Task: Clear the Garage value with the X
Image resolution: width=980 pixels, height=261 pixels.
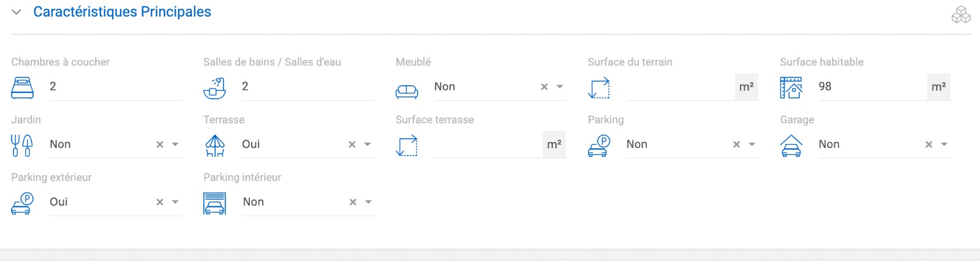Action: [x=929, y=145]
